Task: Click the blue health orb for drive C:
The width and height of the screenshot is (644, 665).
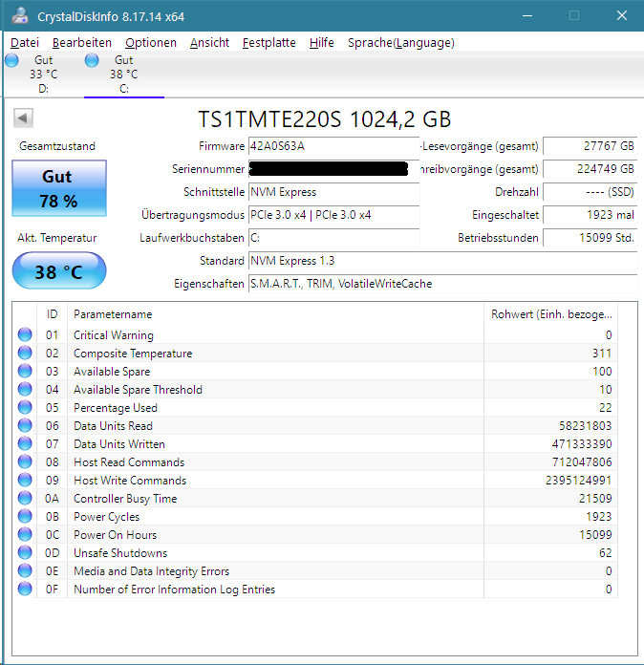Action: click(92, 60)
